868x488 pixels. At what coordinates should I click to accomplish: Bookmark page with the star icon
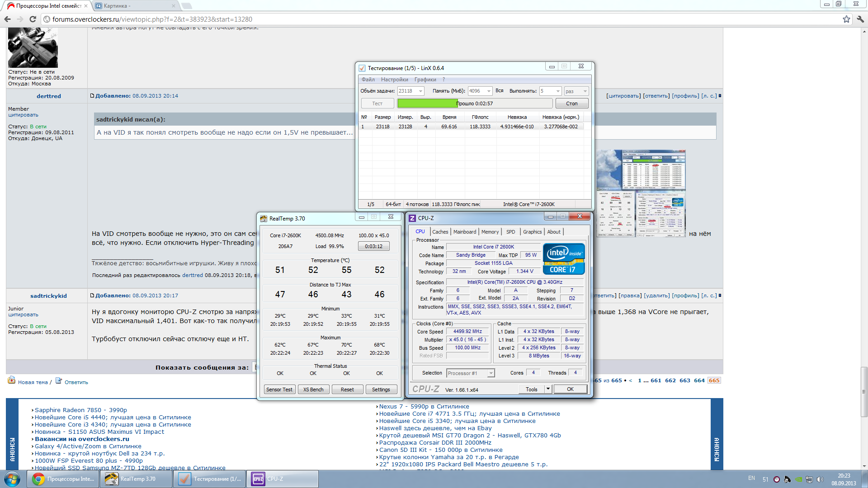846,19
